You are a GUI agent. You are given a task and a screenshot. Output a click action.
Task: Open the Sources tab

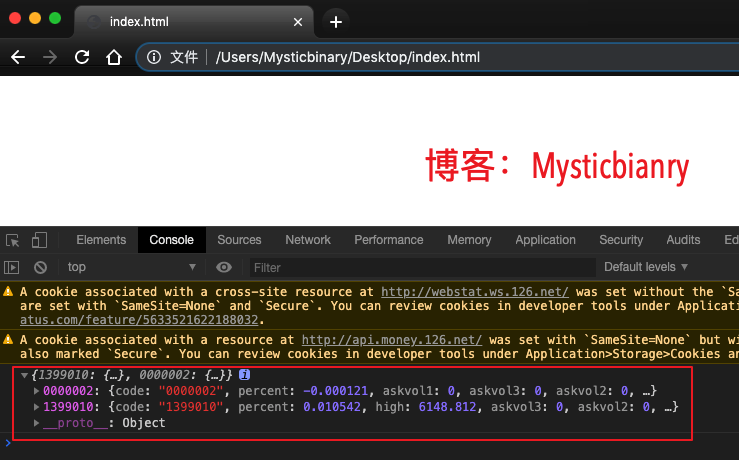coord(239,240)
